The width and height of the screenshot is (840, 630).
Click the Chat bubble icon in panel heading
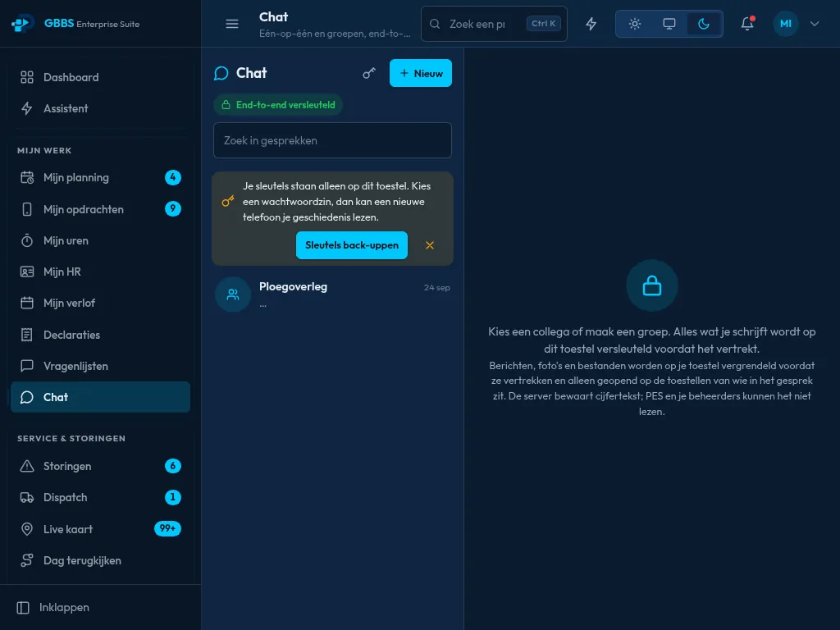(221, 73)
